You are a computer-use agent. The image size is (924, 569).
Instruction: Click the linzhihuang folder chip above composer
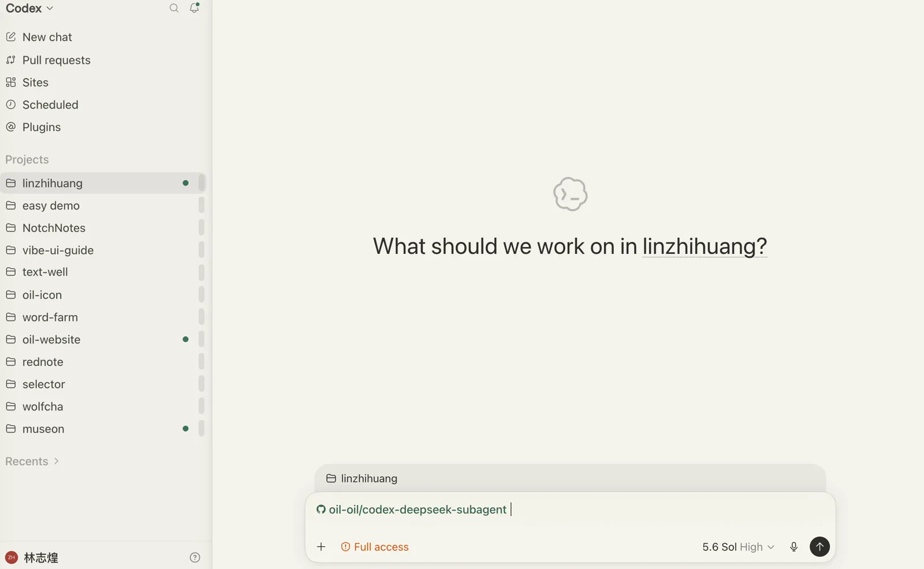(362, 478)
